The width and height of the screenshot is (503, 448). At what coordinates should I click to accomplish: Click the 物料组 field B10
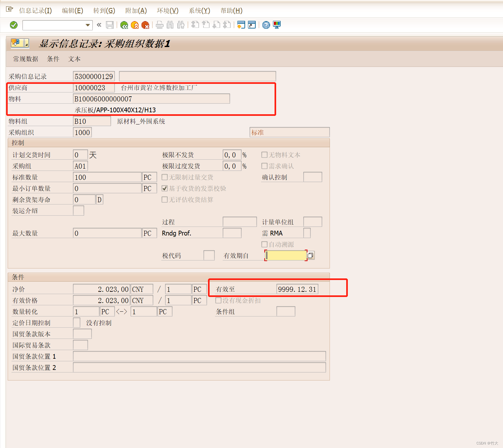coord(92,121)
